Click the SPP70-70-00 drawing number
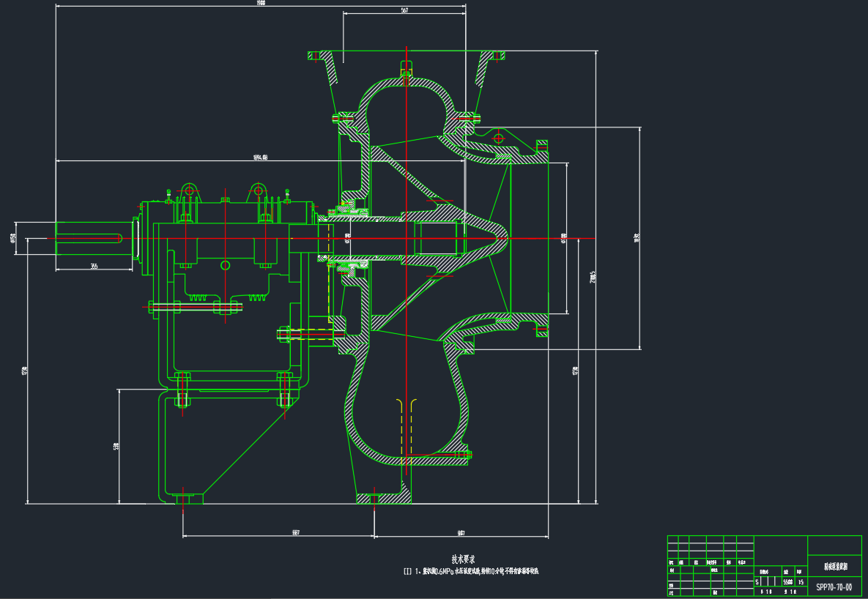Viewport: 868px width, 599px height. click(x=834, y=587)
